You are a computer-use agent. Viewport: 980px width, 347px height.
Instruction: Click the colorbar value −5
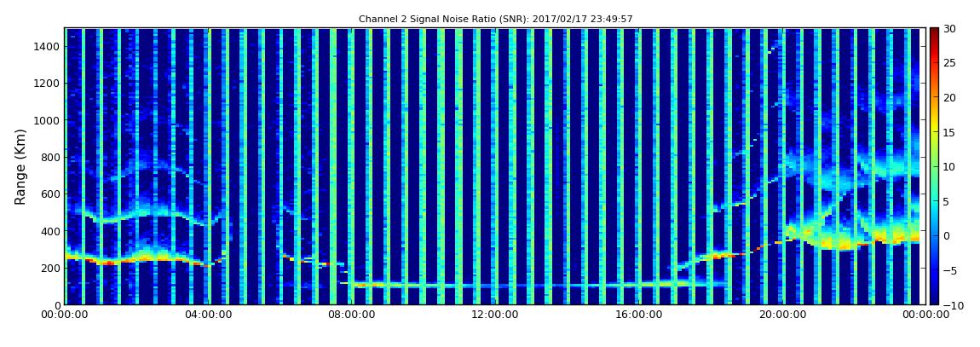click(x=949, y=270)
